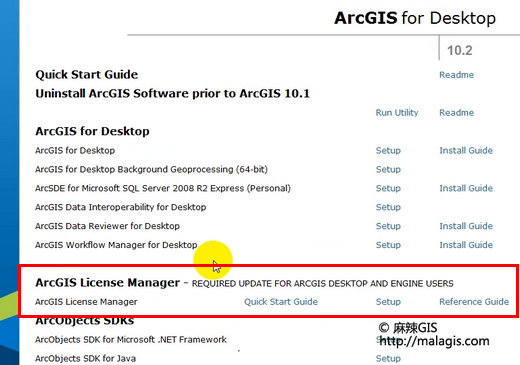Image resolution: width=520 pixels, height=365 pixels.
Task: Launch Setup for ArcGIS Data Interoperability
Action: coord(388,207)
